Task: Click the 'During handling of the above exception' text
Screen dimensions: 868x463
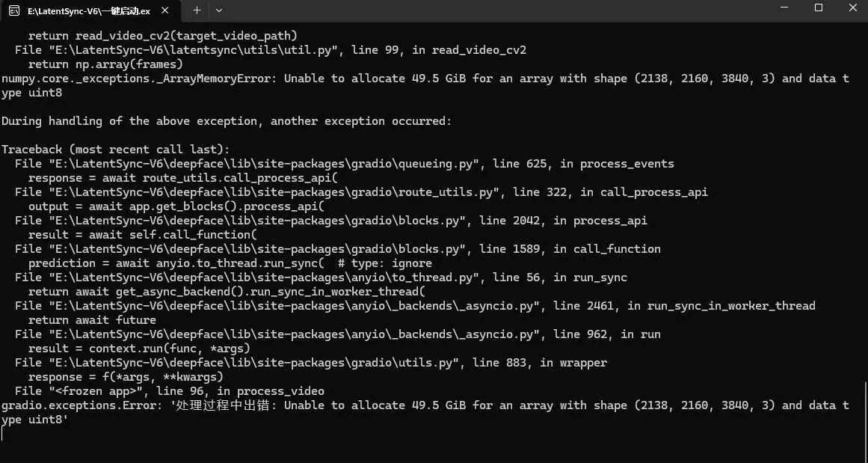Action: coord(227,120)
